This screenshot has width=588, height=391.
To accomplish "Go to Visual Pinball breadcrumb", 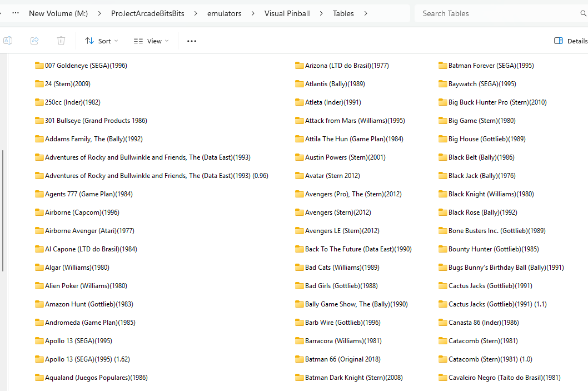I will (x=287, y=13).
